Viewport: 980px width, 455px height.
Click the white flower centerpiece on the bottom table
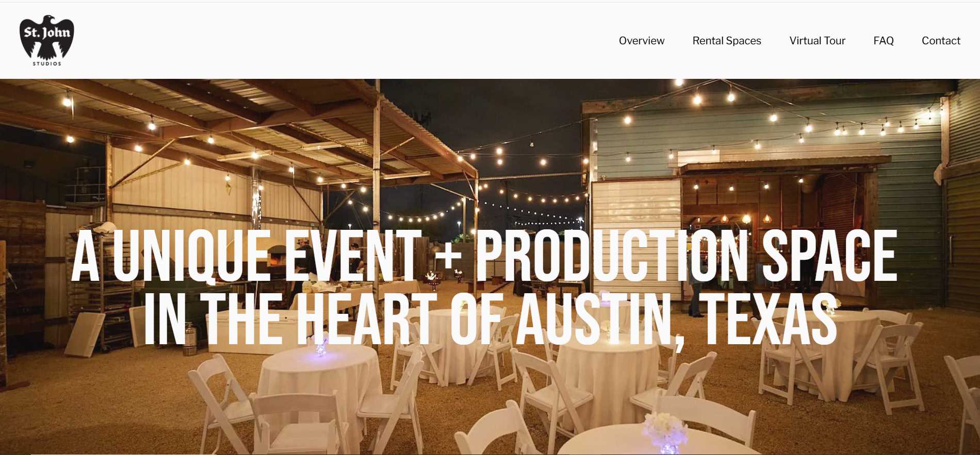[663, 428]
